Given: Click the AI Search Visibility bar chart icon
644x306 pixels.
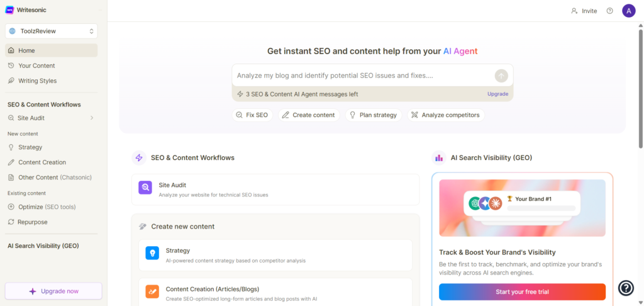Looking at the screenshot, I should tap(439, 158).
